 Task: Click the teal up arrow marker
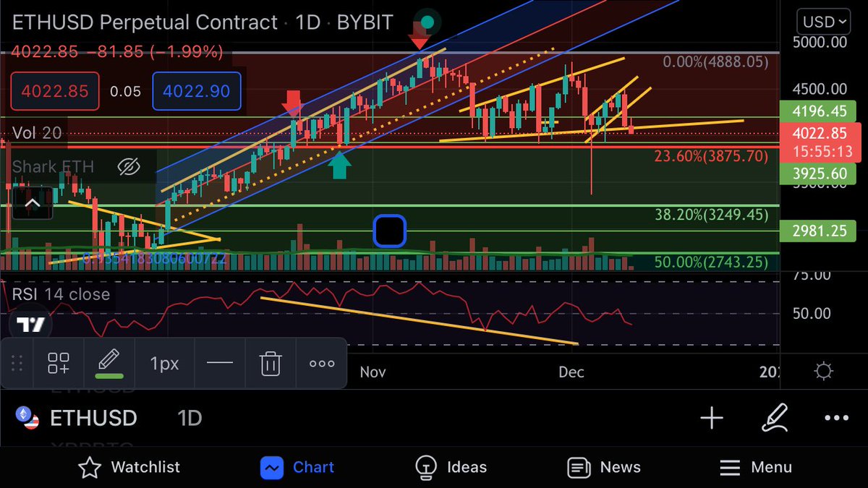[340, 164]
